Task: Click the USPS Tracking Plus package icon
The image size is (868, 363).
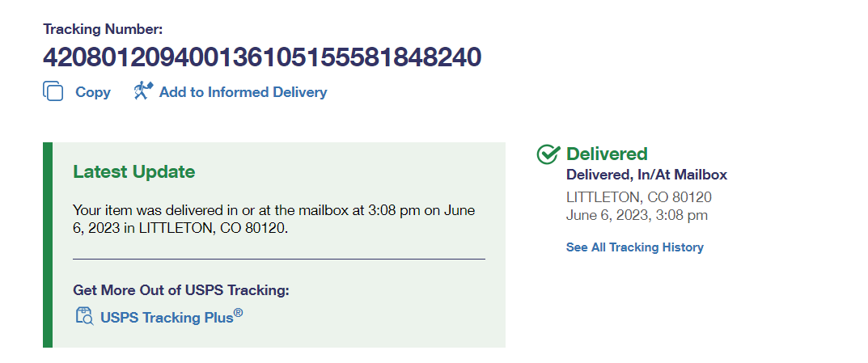Action: 84,316
